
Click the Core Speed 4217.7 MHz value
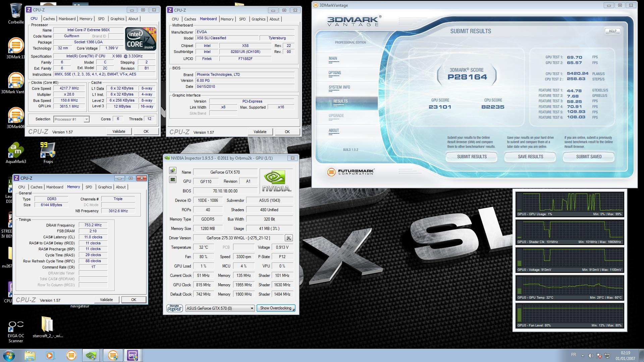click(x=69, y=88)
